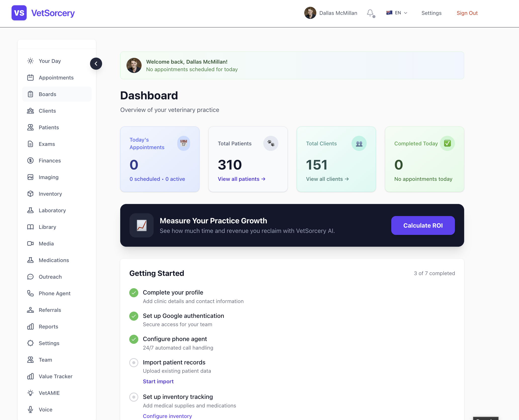Click the Start import link
Viewport: 519px width, 420px height.
pos(158,381)
